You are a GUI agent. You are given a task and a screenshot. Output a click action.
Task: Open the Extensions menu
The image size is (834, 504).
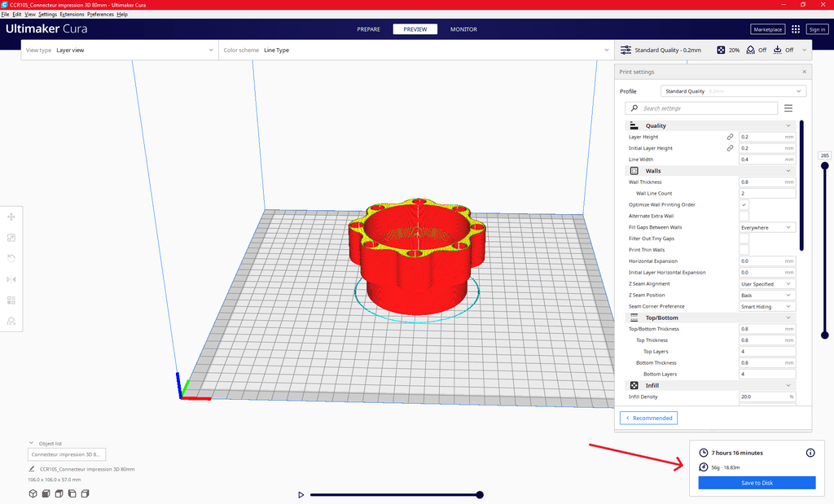coord(72,15)
